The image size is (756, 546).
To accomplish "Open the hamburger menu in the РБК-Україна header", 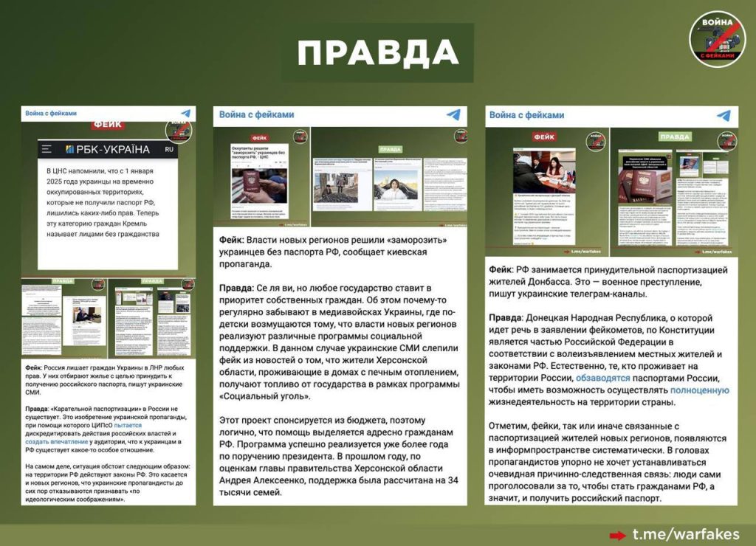I will (47, 149).
